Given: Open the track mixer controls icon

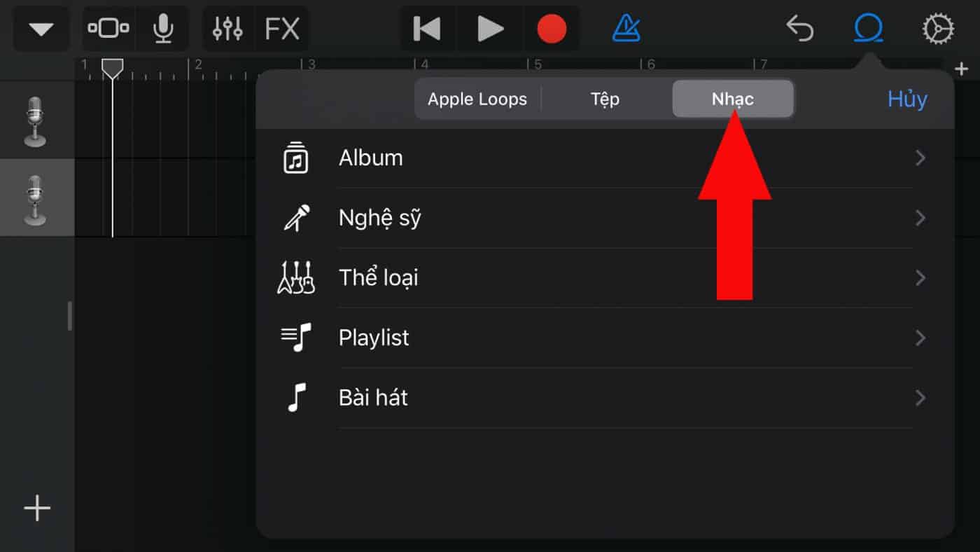Looking at the screenshot, I should (227, 29).
